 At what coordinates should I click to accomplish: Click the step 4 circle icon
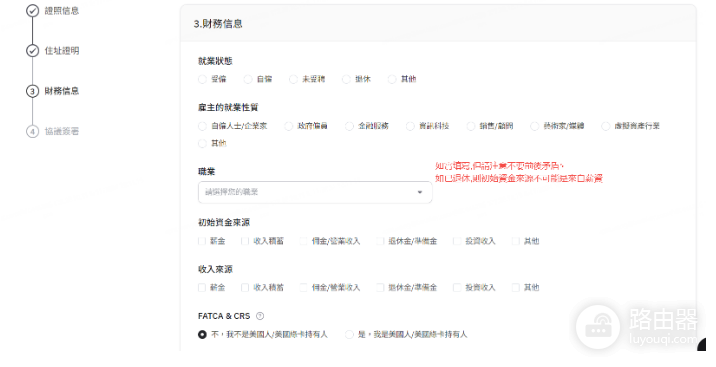32,131
